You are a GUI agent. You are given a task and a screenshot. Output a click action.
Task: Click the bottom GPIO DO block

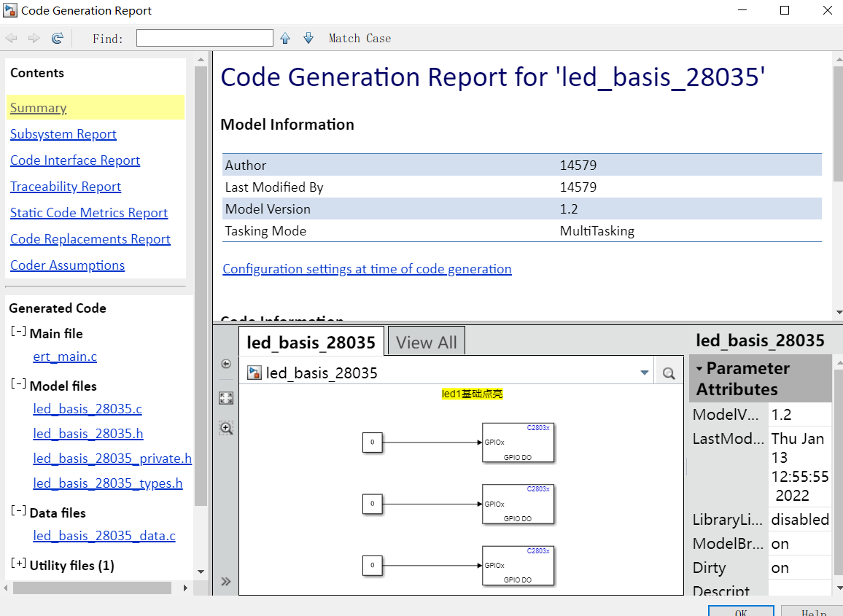pos(518,566)
